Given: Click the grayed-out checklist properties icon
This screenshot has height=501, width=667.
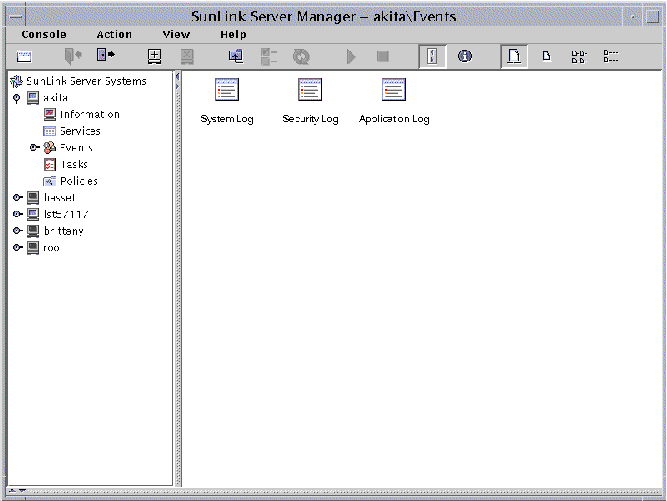Looking at the screenshot, I should 269,56.
